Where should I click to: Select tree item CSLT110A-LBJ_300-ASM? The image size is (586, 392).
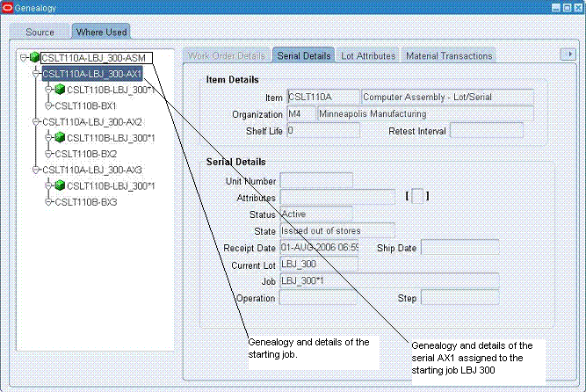[97, 58]
